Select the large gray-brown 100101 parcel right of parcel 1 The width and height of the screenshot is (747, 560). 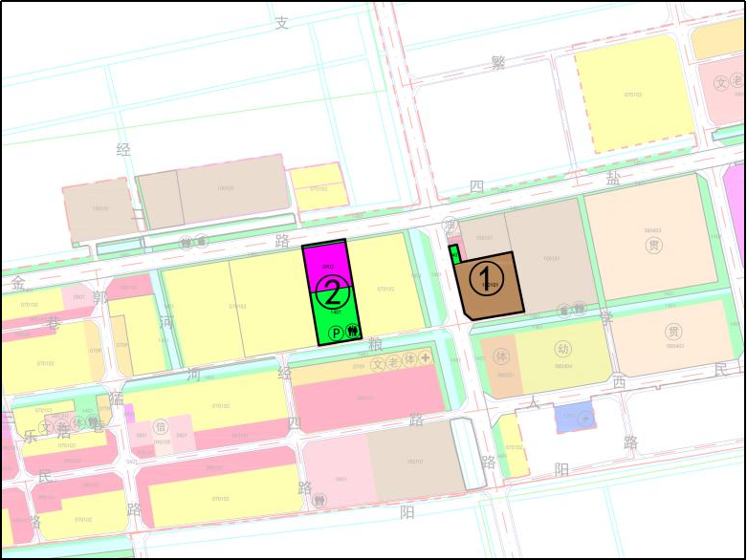(x=543, y=253)
